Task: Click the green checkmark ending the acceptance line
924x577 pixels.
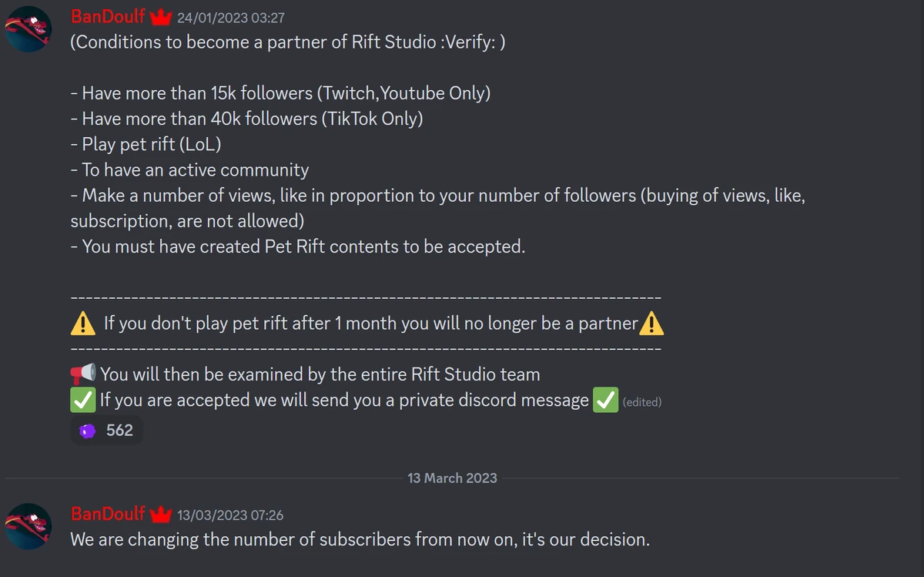Action: pos(605,400)
